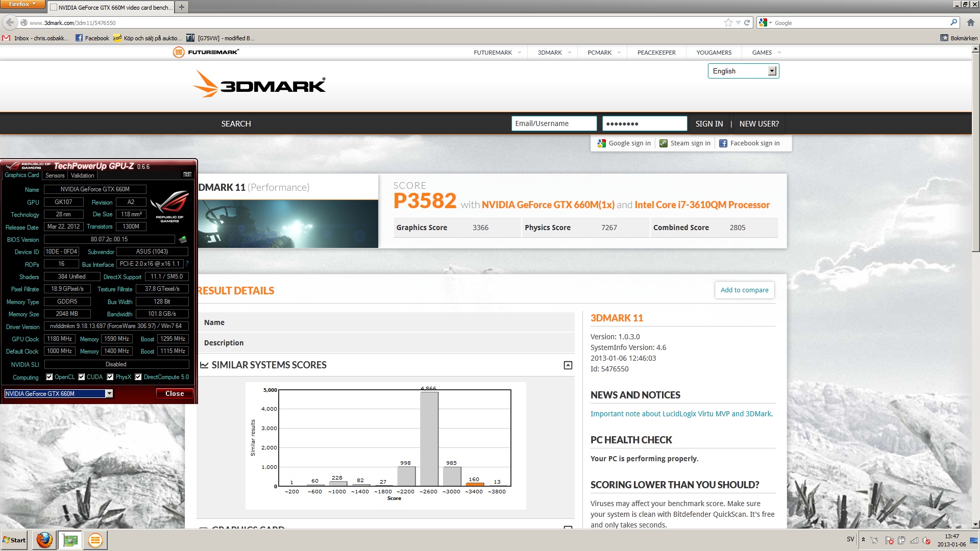
Task: Open the Tradera auction bookmark
Action: pyautogui.click(x=148, y=38)
